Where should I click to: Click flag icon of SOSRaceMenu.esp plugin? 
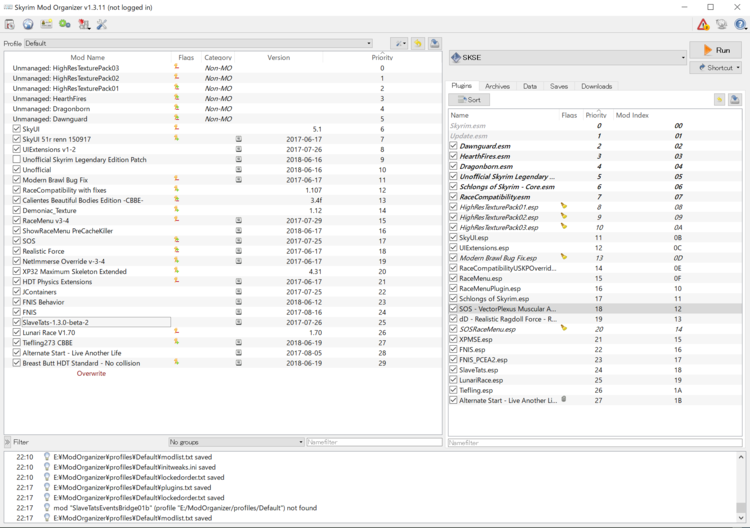(x=564, y=328)
